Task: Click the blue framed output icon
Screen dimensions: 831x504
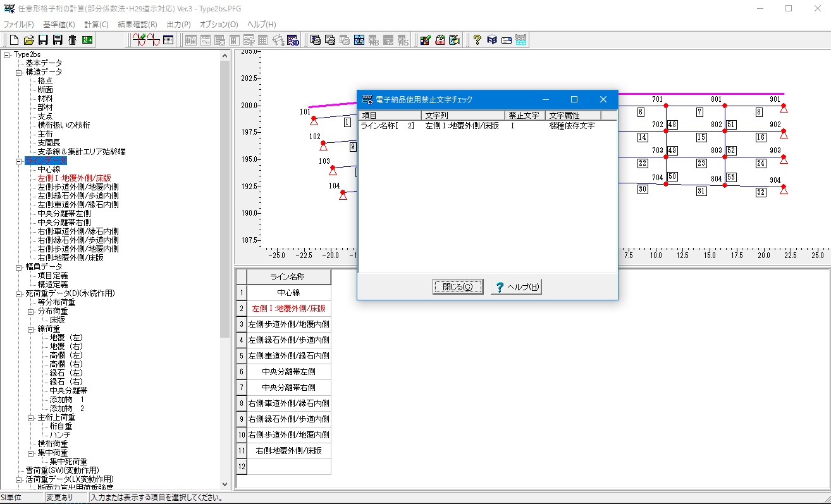Action: tap(359, 40)
